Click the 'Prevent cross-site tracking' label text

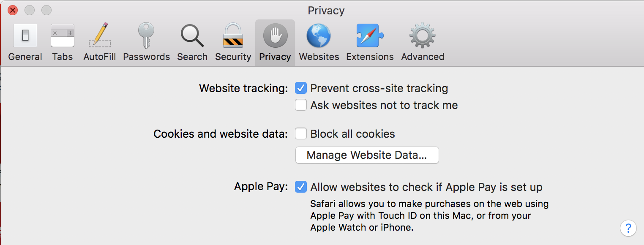click(x=379, y=88)
